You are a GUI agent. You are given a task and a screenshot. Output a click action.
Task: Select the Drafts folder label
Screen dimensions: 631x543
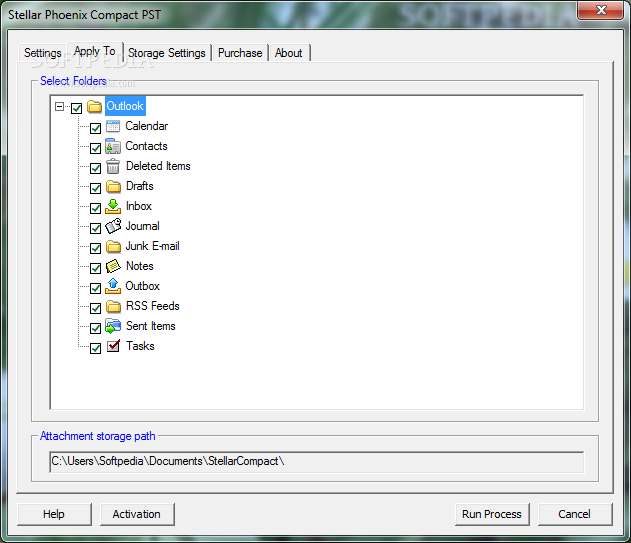click(x=140, y=186)
